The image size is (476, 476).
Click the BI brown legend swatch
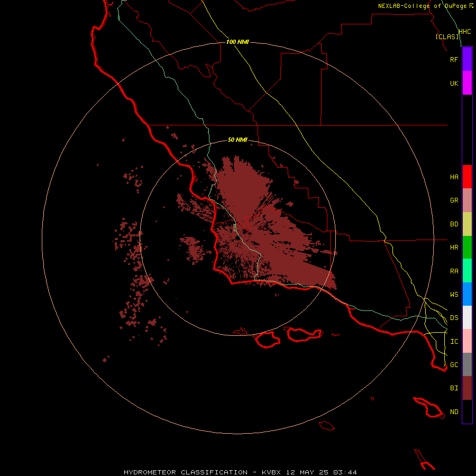467,388
